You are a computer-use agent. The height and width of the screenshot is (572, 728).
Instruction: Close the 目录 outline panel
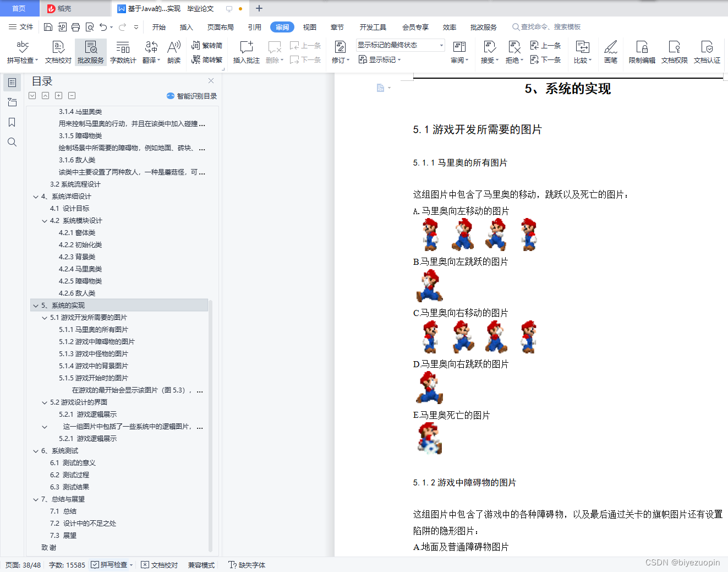(x=211, y=80)
